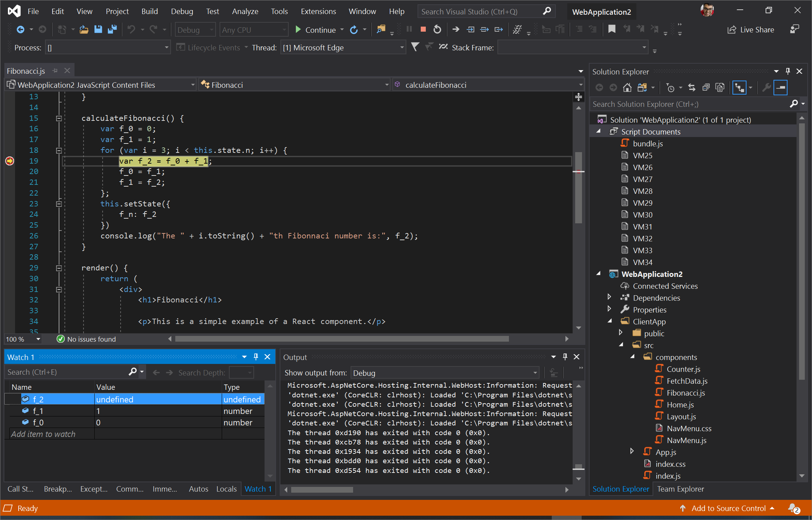Stop debugging with the red stop icon
The height and width of the screenshot is (520, 812).
click(423, 29)
